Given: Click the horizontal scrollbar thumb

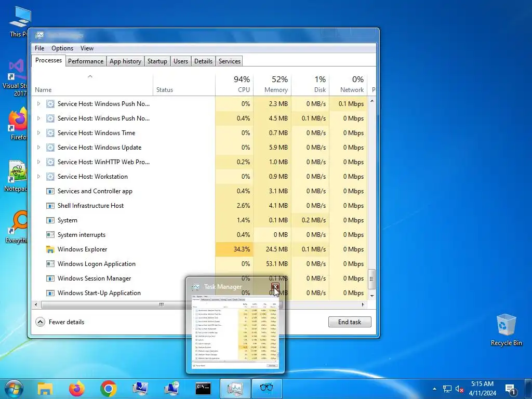Looking at the screenshot, I should coord(162,304).
